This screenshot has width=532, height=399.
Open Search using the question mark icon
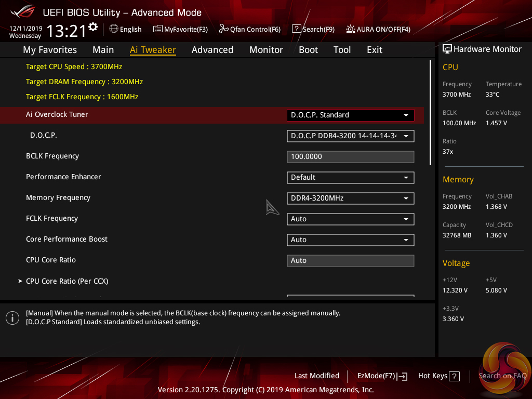pos(296,29)
